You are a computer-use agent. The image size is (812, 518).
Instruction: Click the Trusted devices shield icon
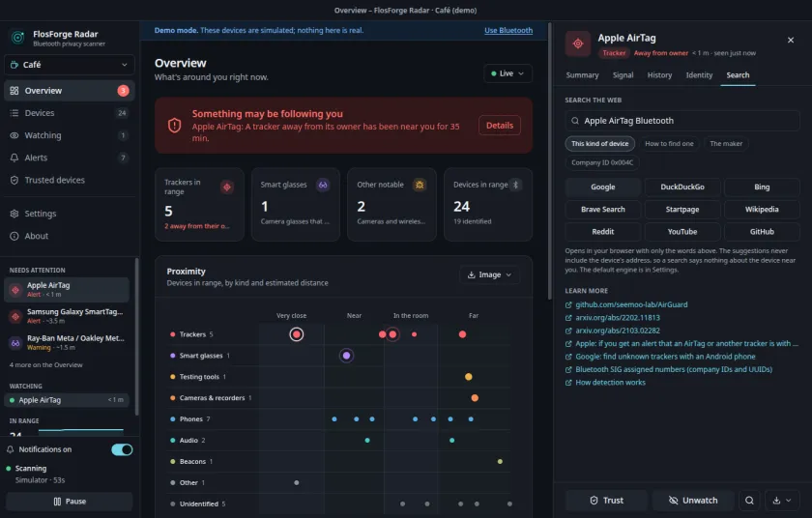point(14,180)
